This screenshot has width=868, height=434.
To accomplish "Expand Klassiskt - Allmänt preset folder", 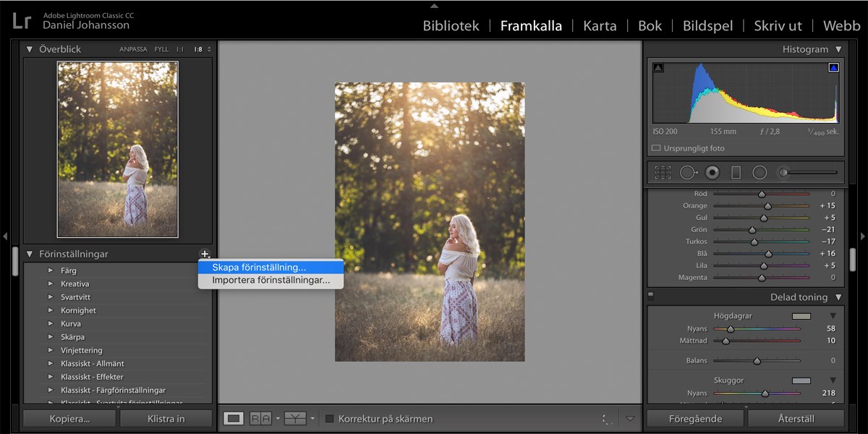I will [x=51, y=363].
